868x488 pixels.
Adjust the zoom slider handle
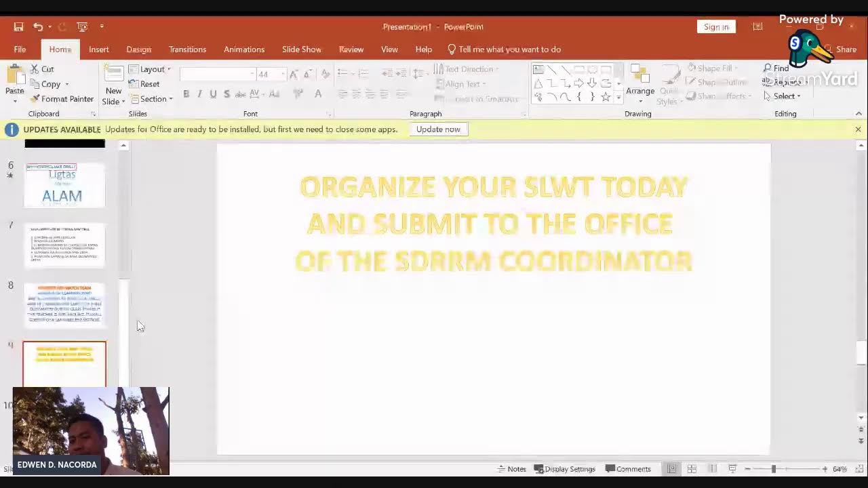pyautogui.click(x=773, y=469)
